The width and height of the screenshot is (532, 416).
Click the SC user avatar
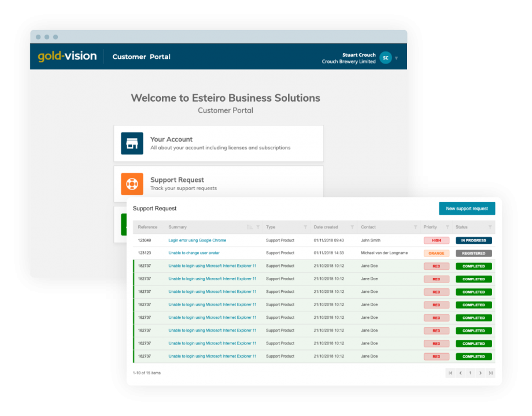pos(386,58)
